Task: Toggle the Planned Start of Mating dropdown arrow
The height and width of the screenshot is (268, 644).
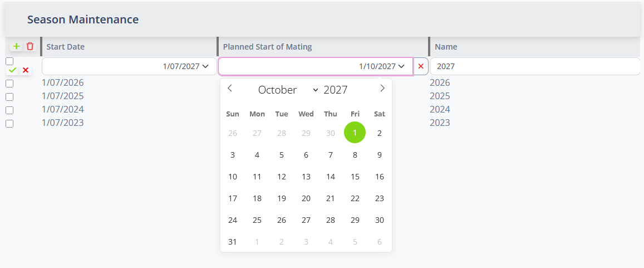Action: click(x=401, y=66)
